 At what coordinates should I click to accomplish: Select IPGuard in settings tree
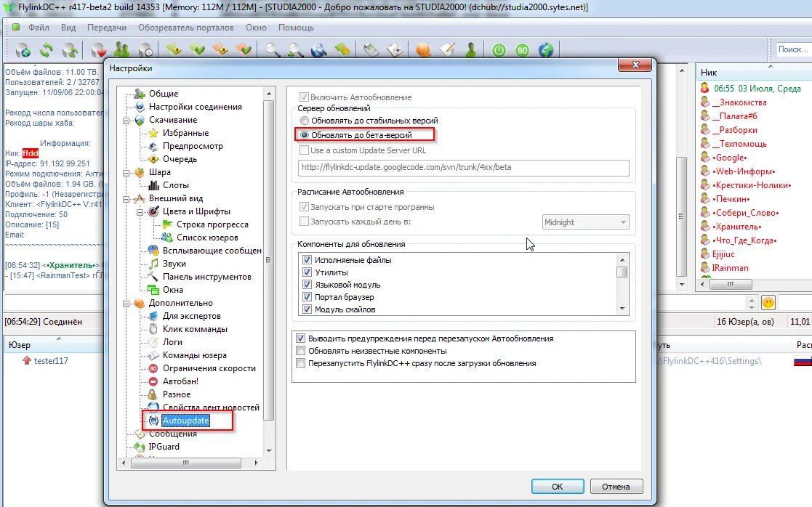click(x=164, y=447)
